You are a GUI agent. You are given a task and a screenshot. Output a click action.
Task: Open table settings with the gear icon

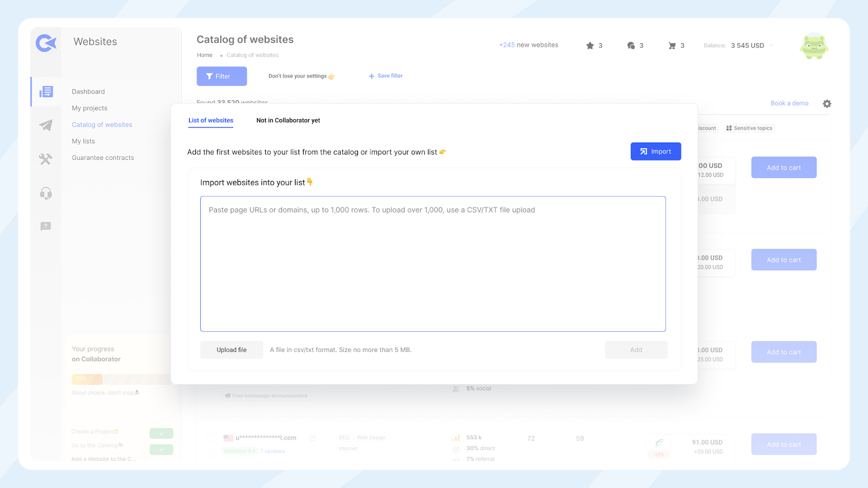827,104
